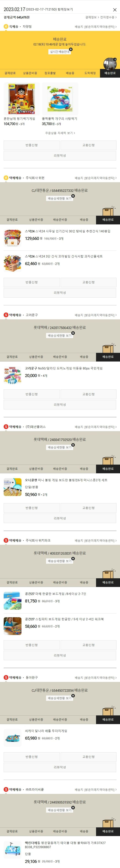Click 리뷰작성 for 패션플러스 bowling game order
120x868 pixels.
pos(60,518)
